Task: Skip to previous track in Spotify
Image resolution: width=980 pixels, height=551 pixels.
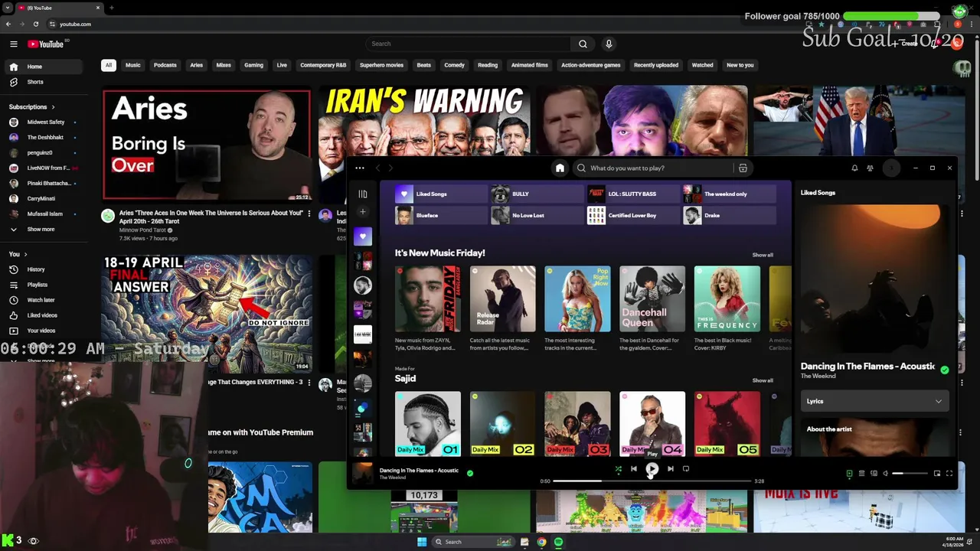Action: [x=634, y=469]
